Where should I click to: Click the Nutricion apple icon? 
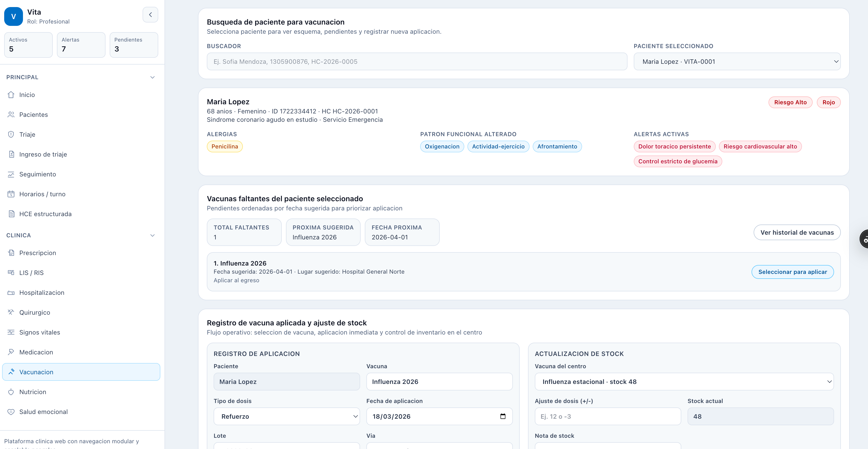pyautogui.click(x=11, y=392)
